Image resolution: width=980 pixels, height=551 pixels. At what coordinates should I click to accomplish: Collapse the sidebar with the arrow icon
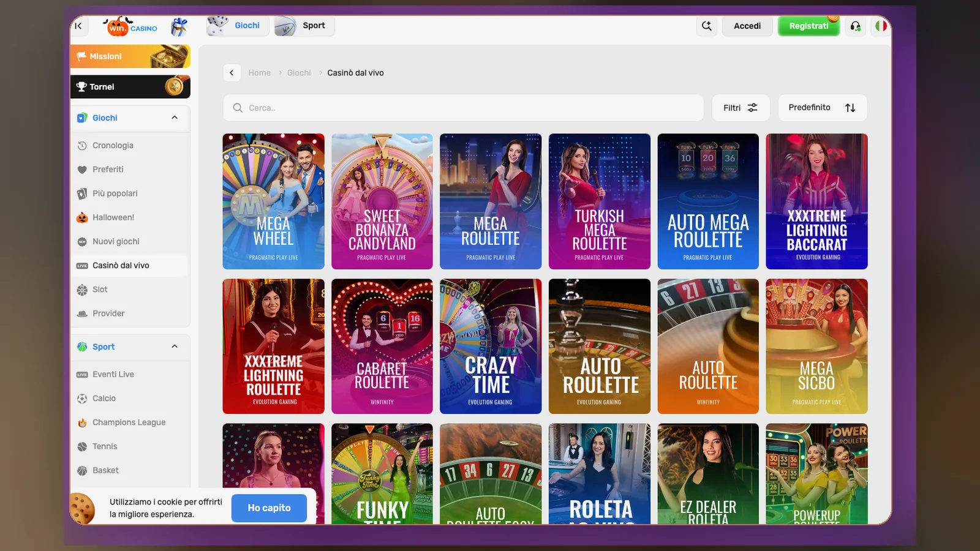78,26
